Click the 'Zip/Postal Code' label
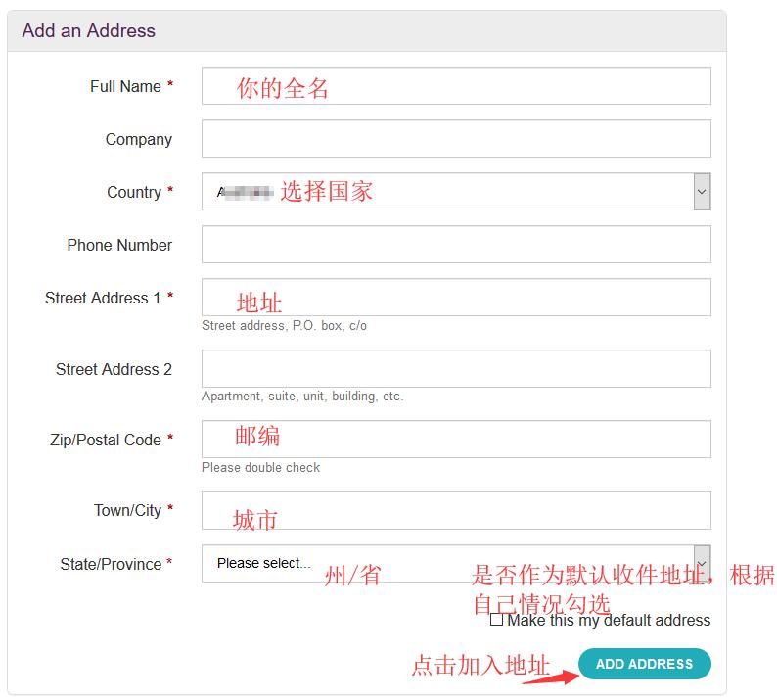The height and width of the screenshot is (700, 777). 106,440
